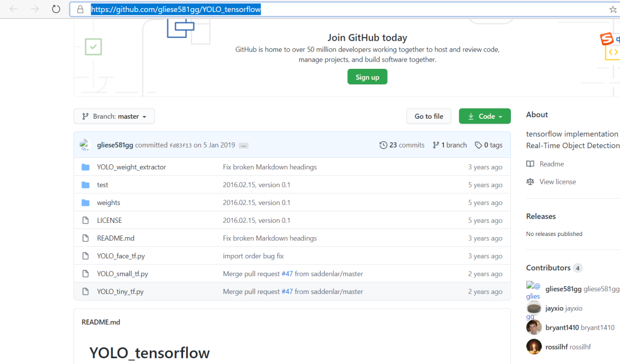Click the LICENSE file icon
Image resolution: width=620 pixels, height=364 pixels.
pyautogui.click(x=86, y=220)
